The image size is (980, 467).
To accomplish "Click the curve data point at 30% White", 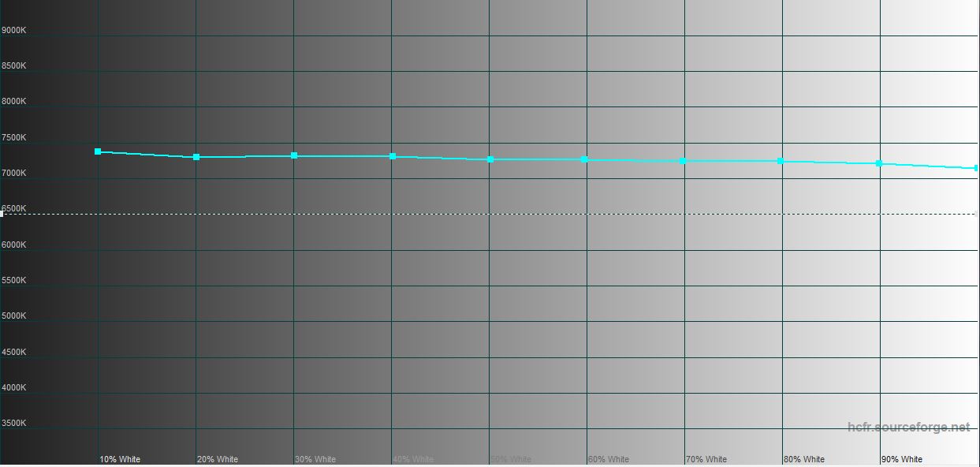I will (294, 155).
